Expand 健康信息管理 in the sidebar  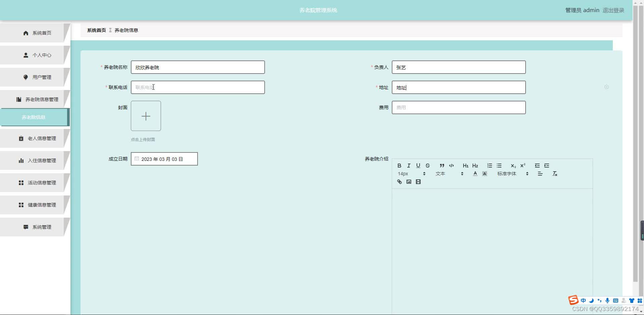tap(35, 205)
